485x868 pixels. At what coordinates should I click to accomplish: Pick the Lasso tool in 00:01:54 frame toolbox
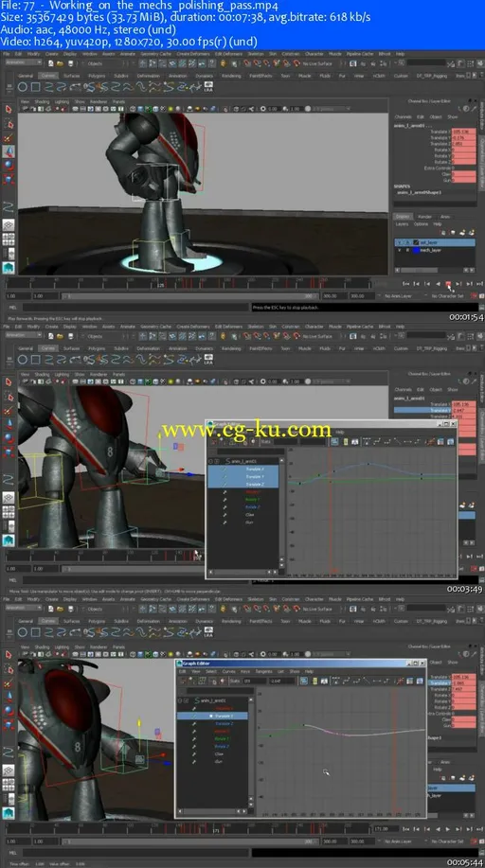pos(9,123)
